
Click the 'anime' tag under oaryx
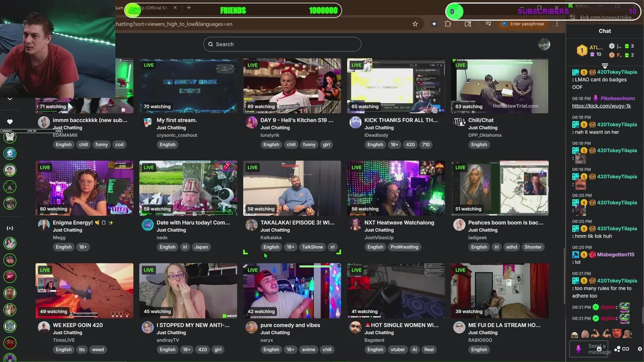308,349
